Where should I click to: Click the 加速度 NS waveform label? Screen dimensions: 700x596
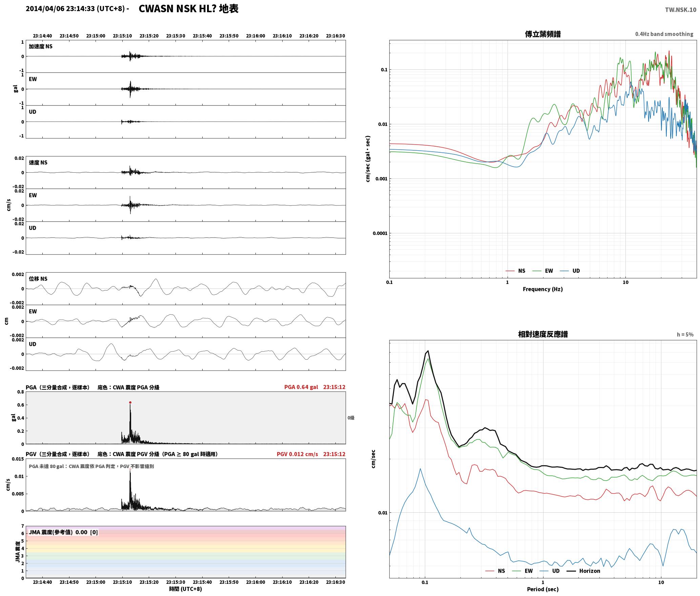pyautogui.click(x=41, y=46)
